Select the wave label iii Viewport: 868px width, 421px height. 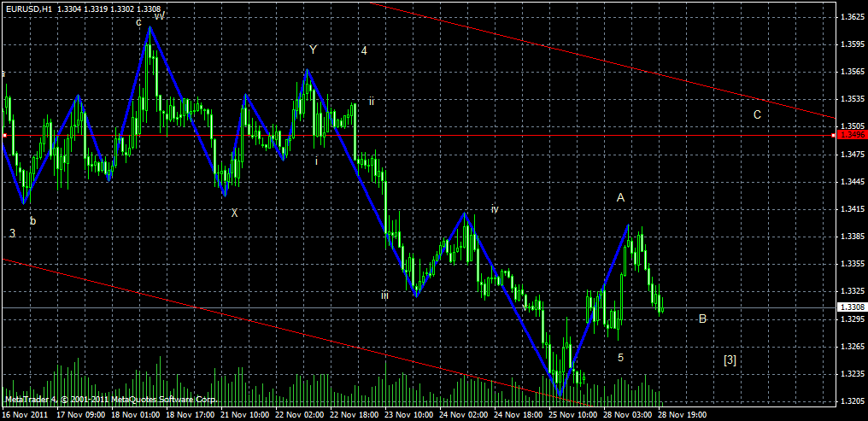(384, 295)
